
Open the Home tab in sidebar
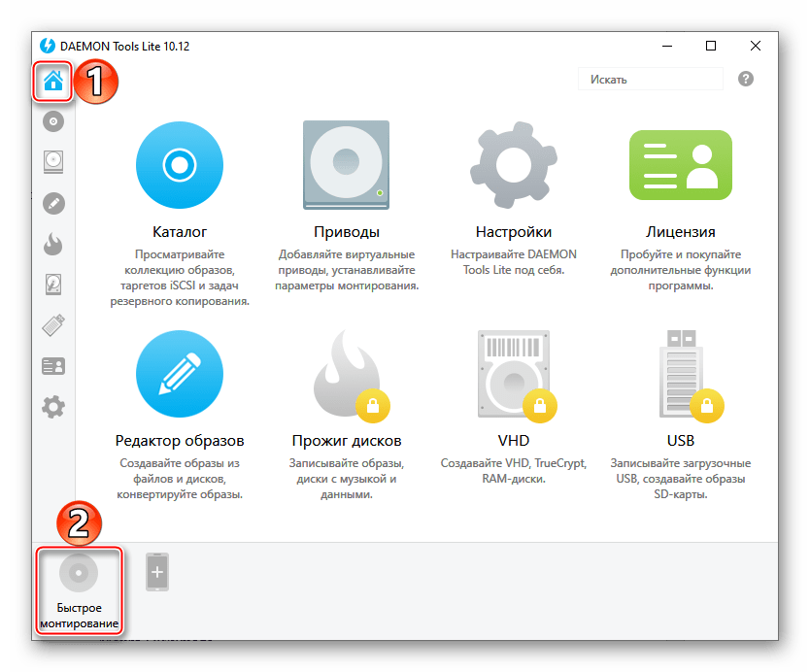[x=53, y=81]
